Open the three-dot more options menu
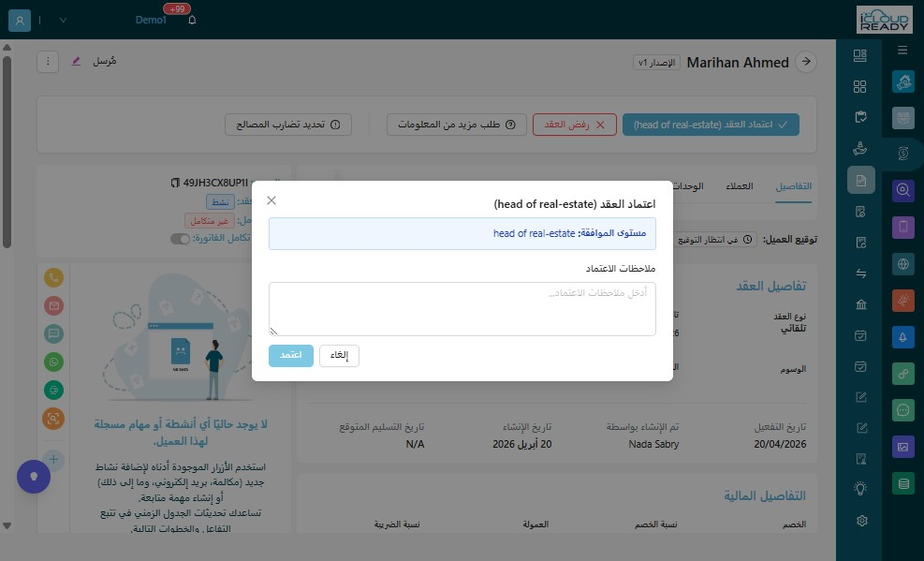This screenshot has height=561, width=924. (48, 61)
